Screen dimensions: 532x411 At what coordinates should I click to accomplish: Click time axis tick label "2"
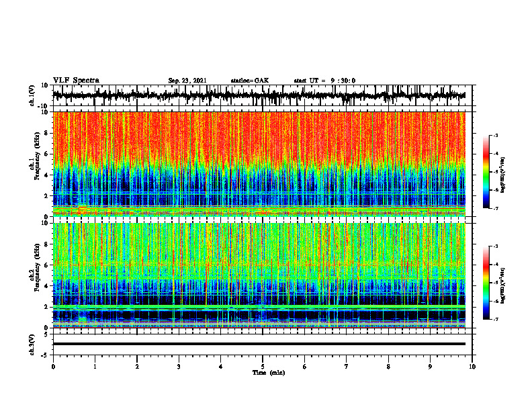point(137,367)
